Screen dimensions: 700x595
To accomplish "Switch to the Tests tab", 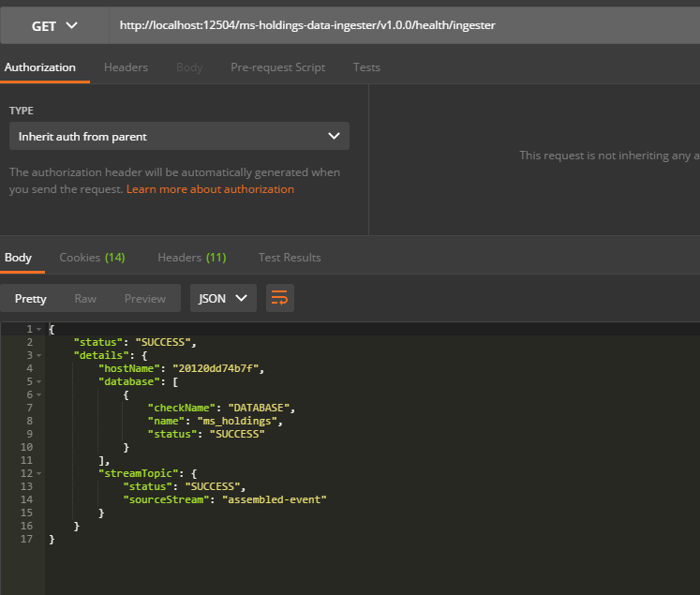I will point(366,67).
